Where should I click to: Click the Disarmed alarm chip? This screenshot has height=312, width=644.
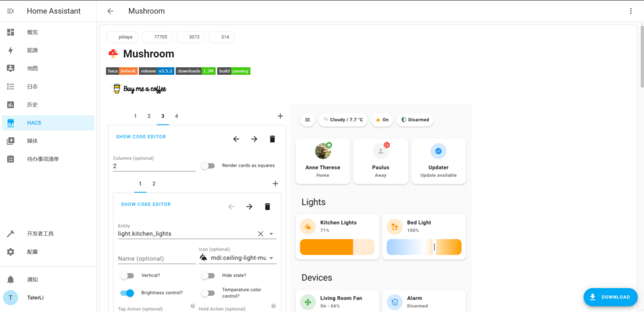[x=415, y=120]
